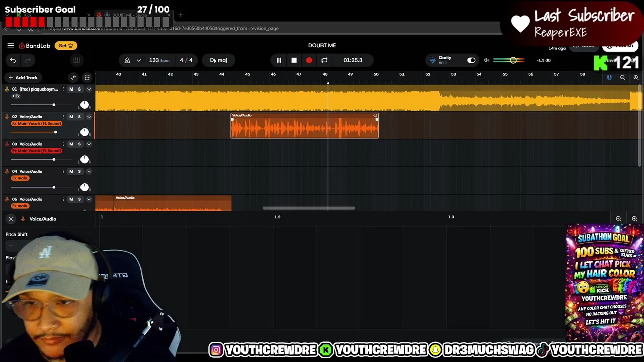Viewport: 644px width, 362px height.
Task: Start recording with the red record button
Action: (x=309, y=60)
